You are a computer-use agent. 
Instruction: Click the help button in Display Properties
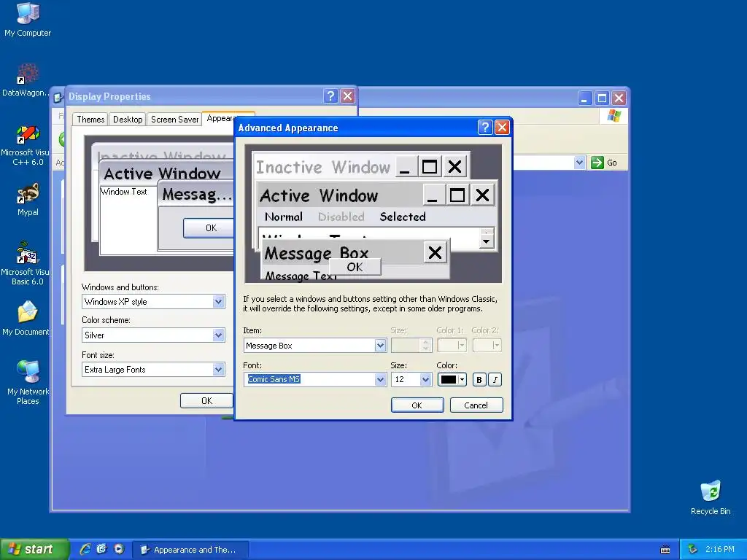point(330,96)
